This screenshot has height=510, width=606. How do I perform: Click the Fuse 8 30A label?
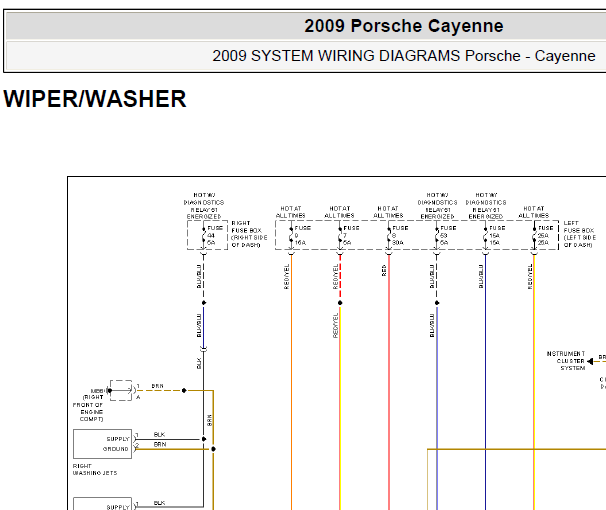click(400, 235)
